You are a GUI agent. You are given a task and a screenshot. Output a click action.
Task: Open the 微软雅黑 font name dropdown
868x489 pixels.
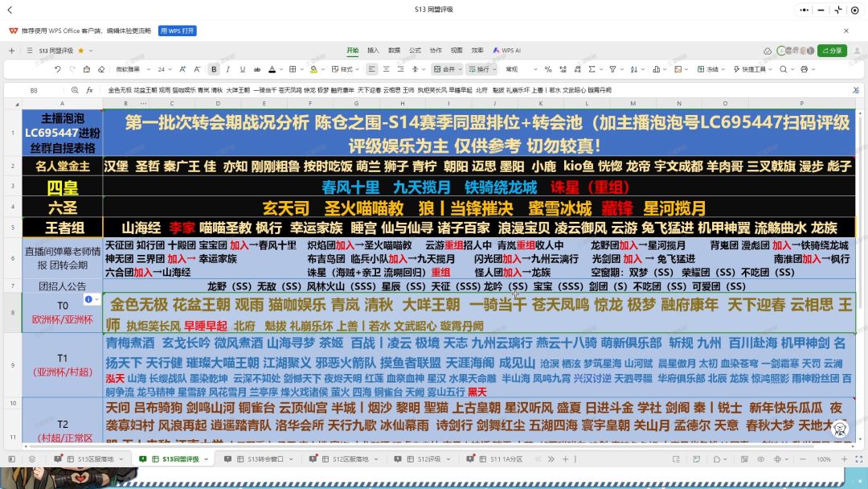coord(132,69)
